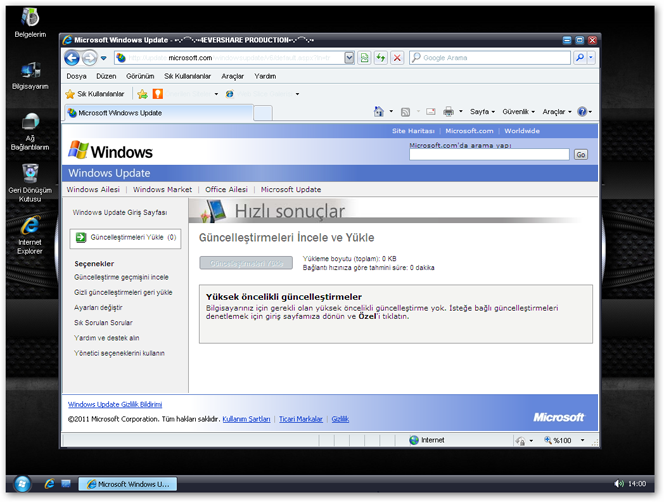
Task: Click Güncelleştirmeleri Yükle (0) sidebar button
Action: (125, 238)
